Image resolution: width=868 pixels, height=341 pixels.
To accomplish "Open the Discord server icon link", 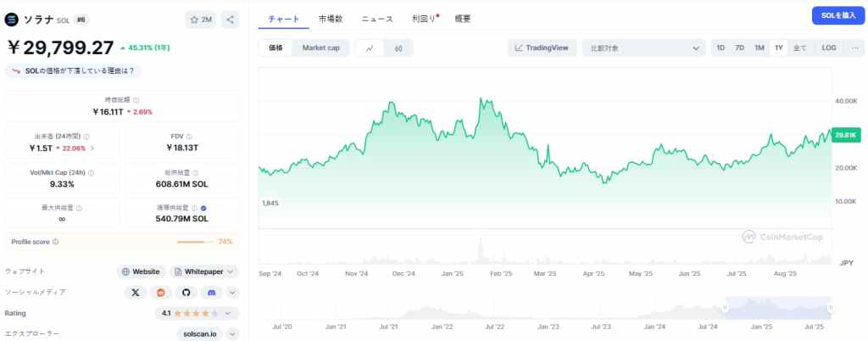I will click(x=211, y=293).
